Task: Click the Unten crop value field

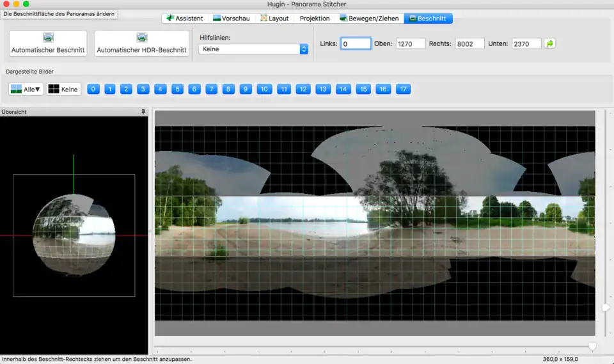Action: point(526,44)
